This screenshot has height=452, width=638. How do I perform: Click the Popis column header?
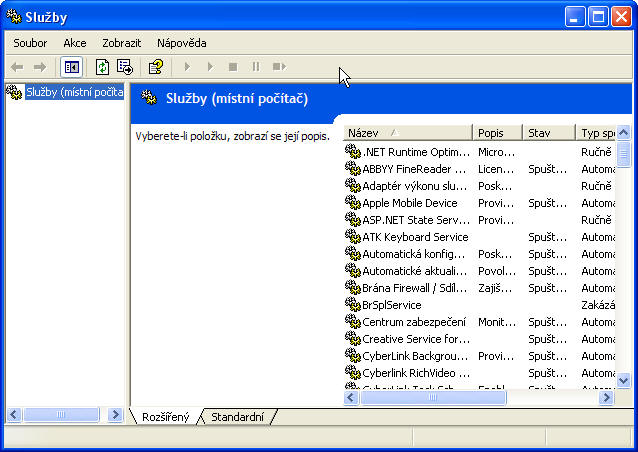point(497,132)
